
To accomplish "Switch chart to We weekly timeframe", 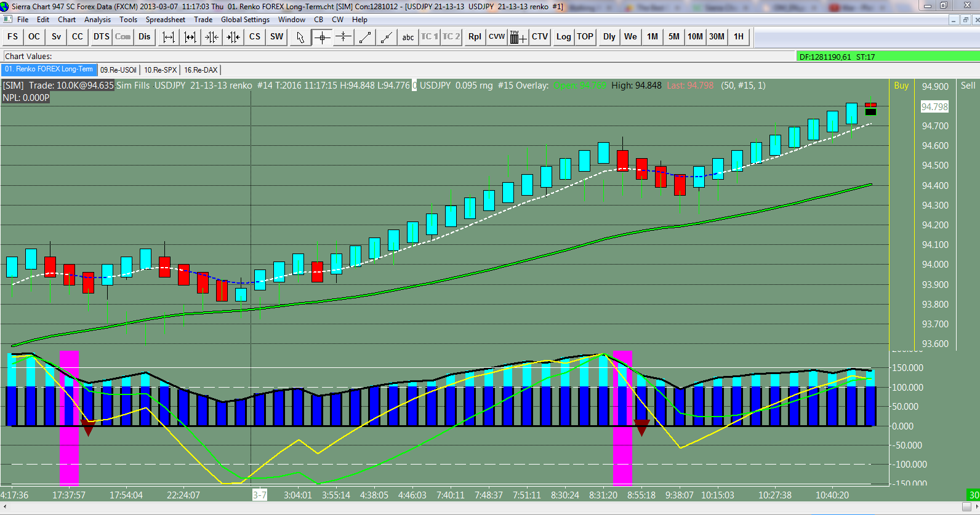I will tap(630, 37).
